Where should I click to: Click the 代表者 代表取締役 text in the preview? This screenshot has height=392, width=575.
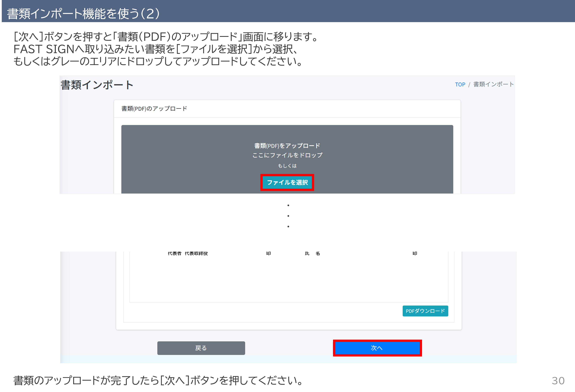(x=188, y=254)
